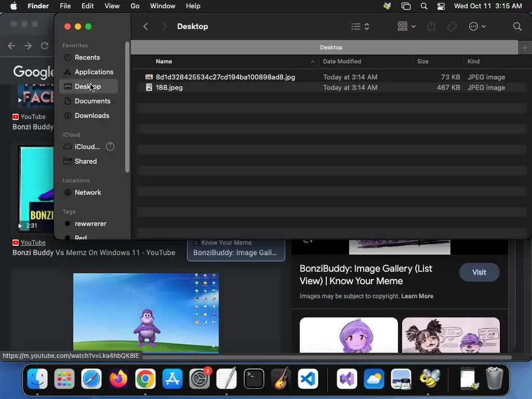This screenshot has width=532, height=399.
Task: Click the browser forward arrow
Action: [28, 46]
